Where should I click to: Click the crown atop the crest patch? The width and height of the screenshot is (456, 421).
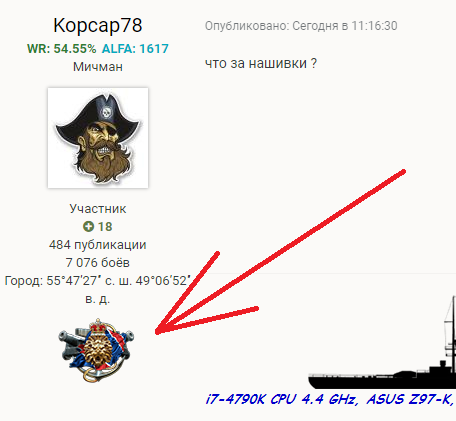pos(98,326)
